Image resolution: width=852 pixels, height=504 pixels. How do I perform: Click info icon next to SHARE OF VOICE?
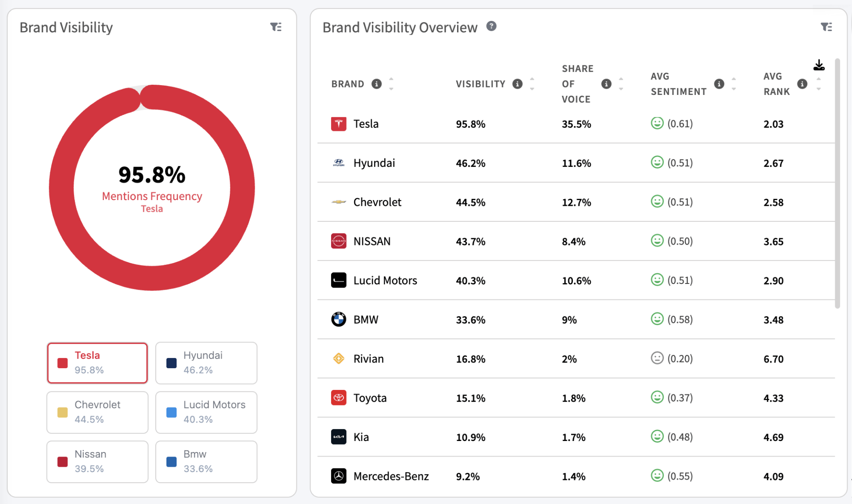tap(606, 84)
